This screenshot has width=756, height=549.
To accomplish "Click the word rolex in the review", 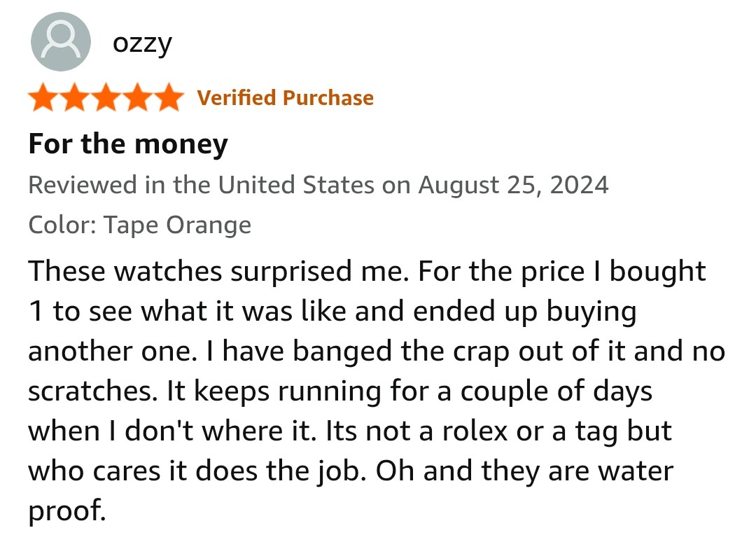I will [x=475, y=431].
